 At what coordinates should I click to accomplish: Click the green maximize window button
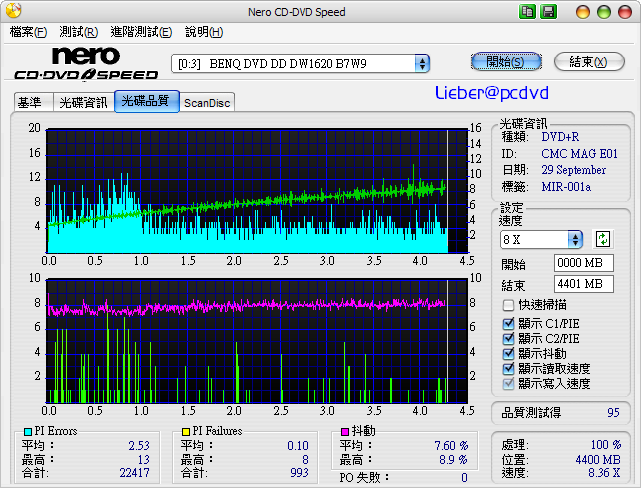(606, 11)
